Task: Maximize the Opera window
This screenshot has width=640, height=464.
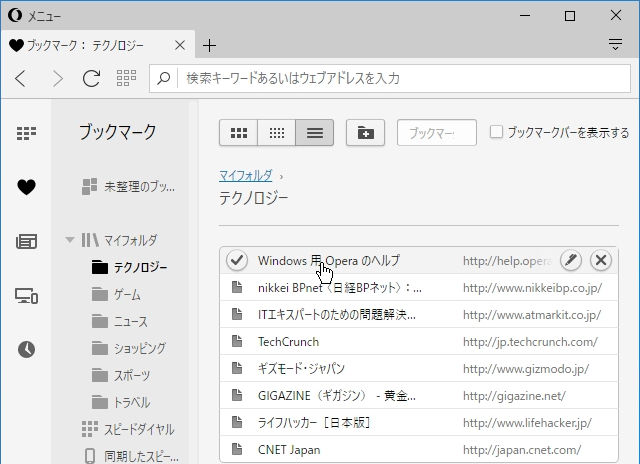Action: (x=570, y=16)
